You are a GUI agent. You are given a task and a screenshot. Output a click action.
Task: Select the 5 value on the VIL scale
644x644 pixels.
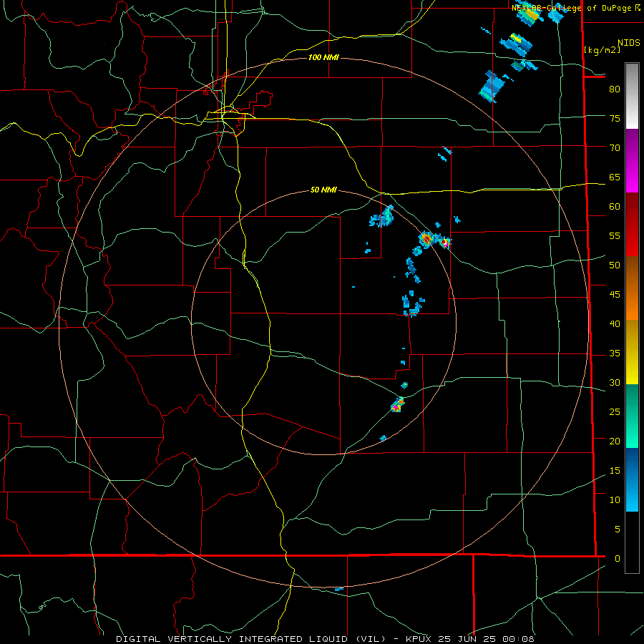pyautogui.click(x=618, y=530)
